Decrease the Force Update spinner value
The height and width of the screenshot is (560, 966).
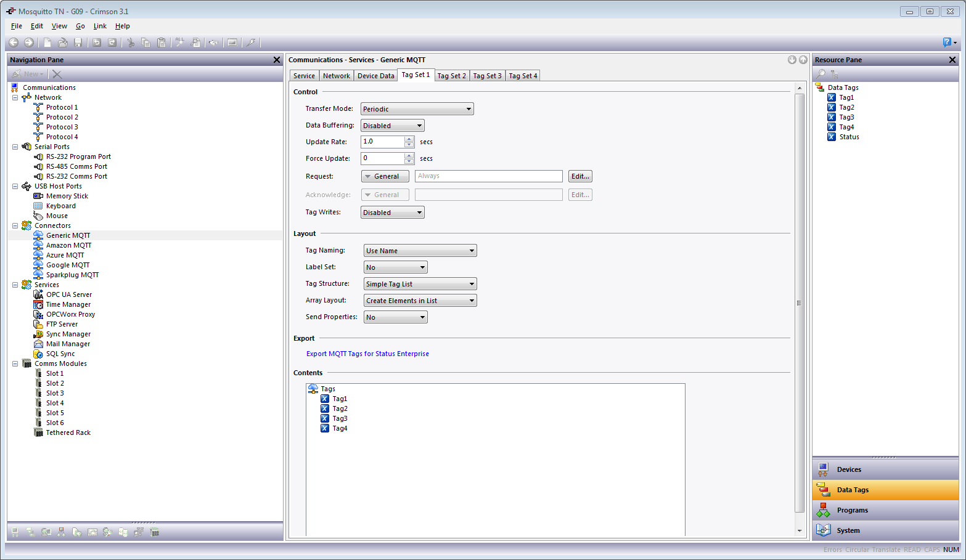tap(409, 161)
